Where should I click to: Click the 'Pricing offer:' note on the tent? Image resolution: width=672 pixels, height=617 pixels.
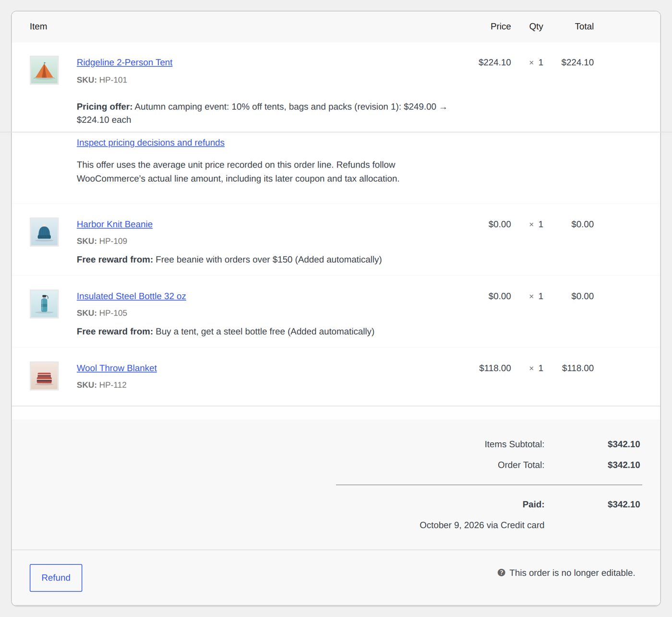262,113
